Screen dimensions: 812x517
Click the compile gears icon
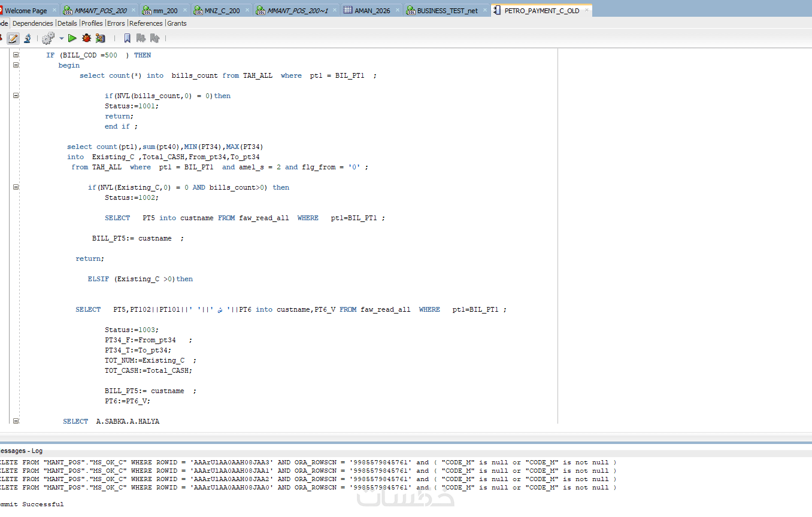tap(49, 38)
